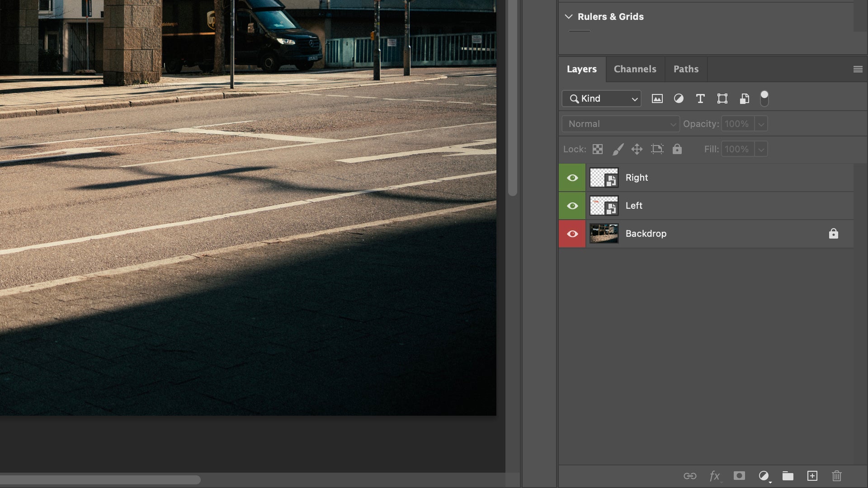Switch to the Channels tab
The image size is (868, 488).
click(x=635, y=69)
